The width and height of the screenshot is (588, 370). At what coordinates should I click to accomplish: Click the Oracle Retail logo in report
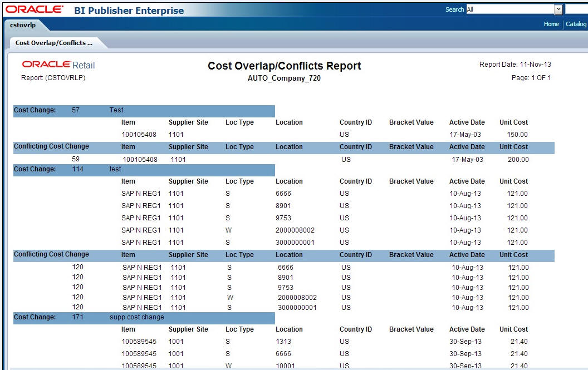pos(58,65)
